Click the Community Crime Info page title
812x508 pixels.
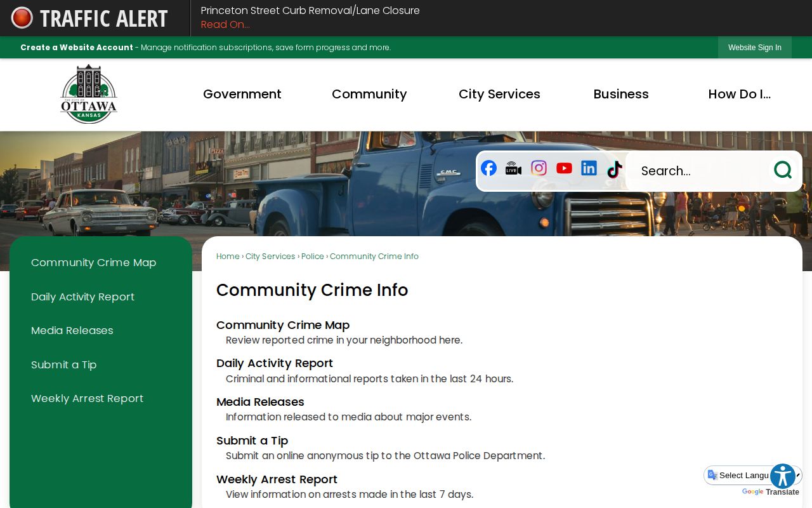(x=312, y=290)
